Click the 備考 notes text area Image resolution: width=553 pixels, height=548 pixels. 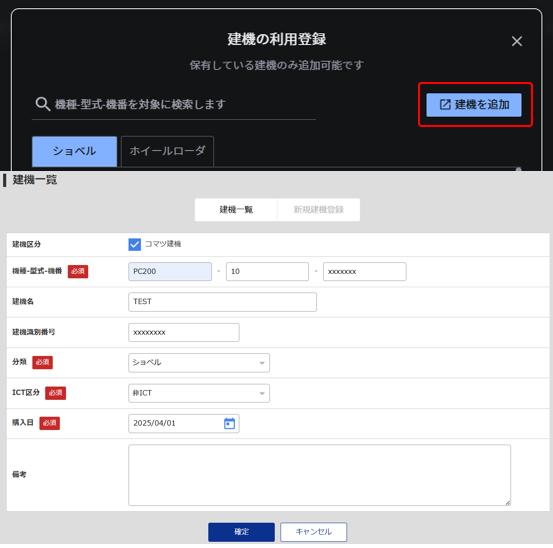(x=319, y=475)
